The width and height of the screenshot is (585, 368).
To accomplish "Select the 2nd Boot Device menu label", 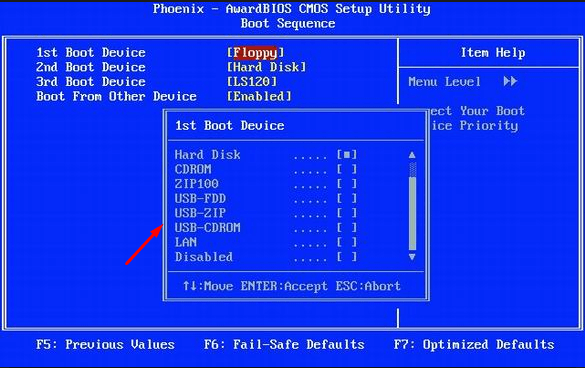I will (x=91, y=67).
